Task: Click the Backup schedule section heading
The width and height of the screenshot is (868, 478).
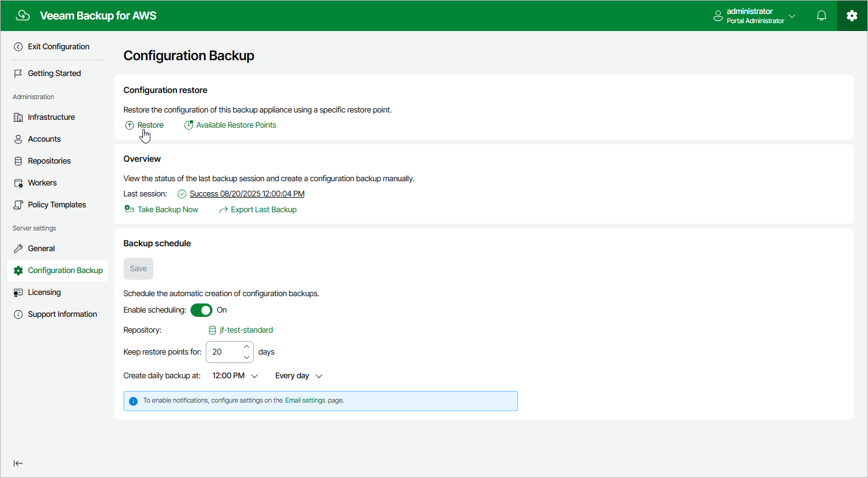Action: pyautogui.click(x=157, y=243)
